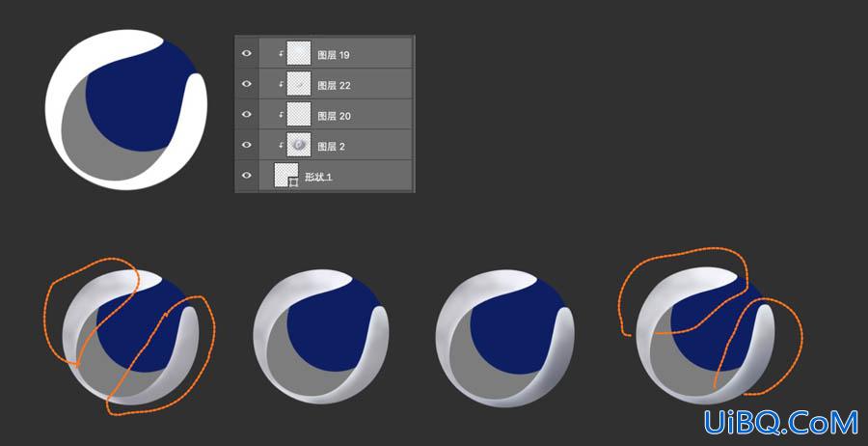
Task: Click the flat white-and-blue logo without shading
Action: coord(126,110)
